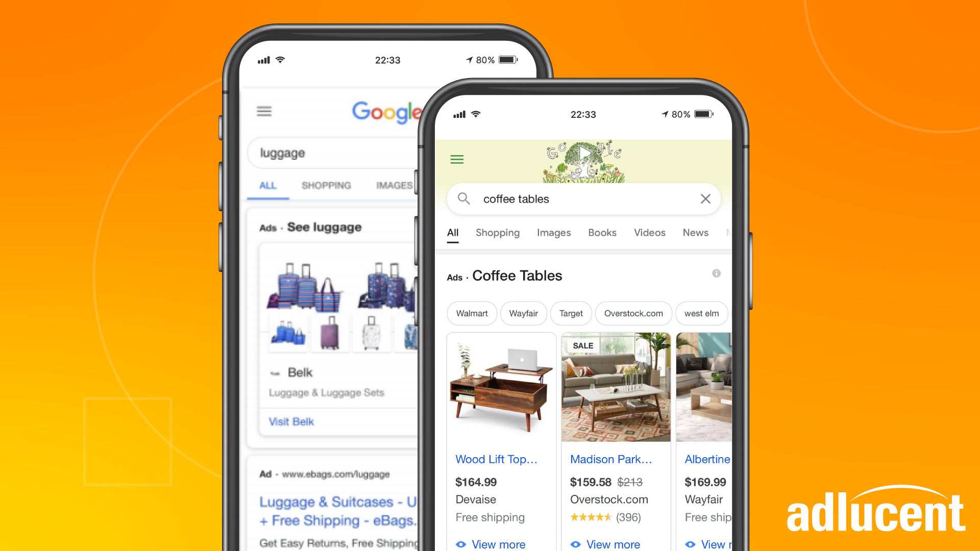Screen dimensions: 980x551
Task: Toggle the News filter tab
Action: 695,233
